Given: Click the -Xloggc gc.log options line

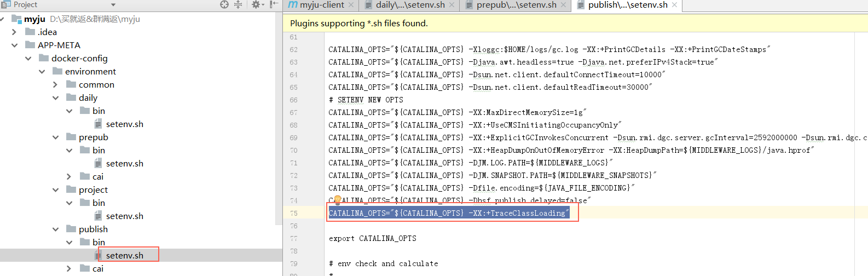Looking at the screenshot, I should tap(549, 49).
